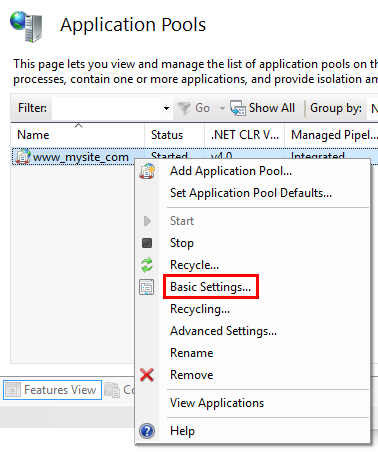Click the Basic Settings list icon
This screenshot has height=452, width=378.
147,287
